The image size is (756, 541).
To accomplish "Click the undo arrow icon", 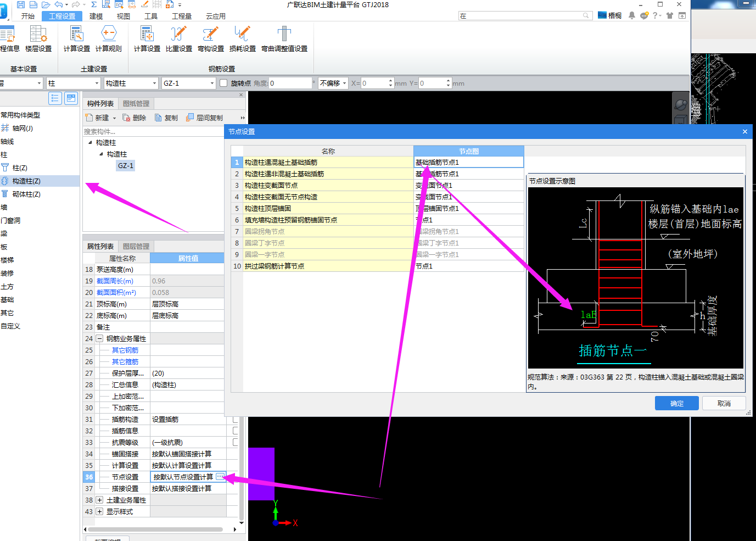I will point(58,4).
